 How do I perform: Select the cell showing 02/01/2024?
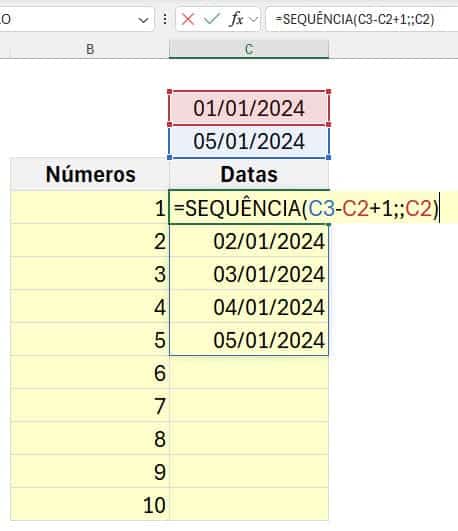249,241
